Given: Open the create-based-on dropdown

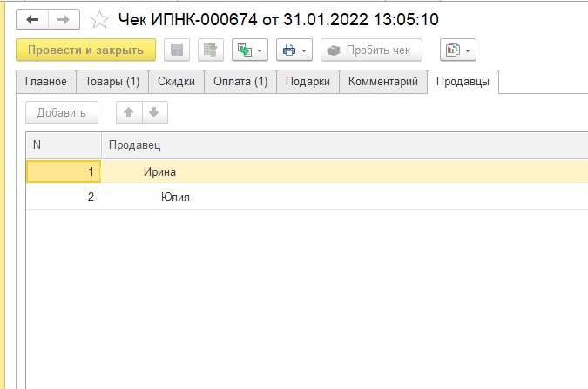Looking at the screenshot, I should (249, 50).
